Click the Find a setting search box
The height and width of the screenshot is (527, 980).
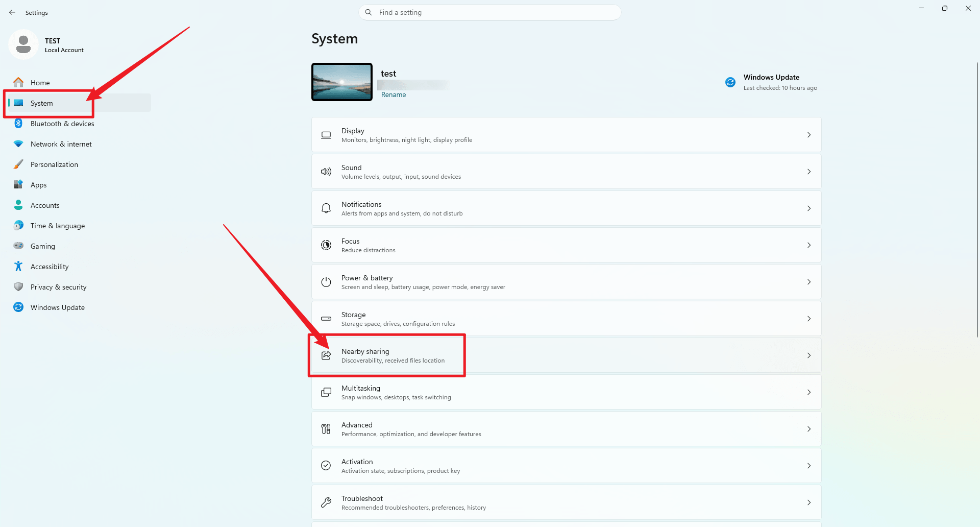[490, 12]
